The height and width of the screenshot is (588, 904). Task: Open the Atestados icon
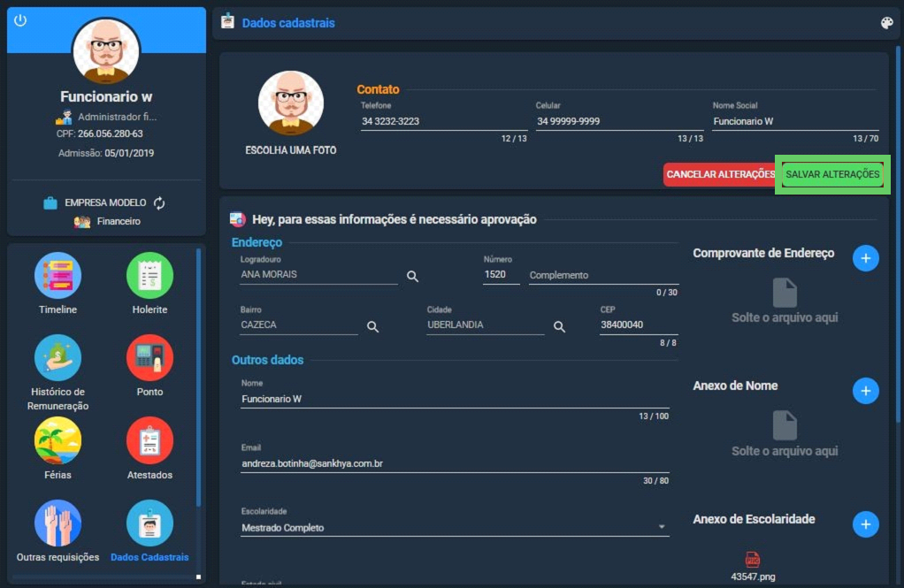[149, 440]
